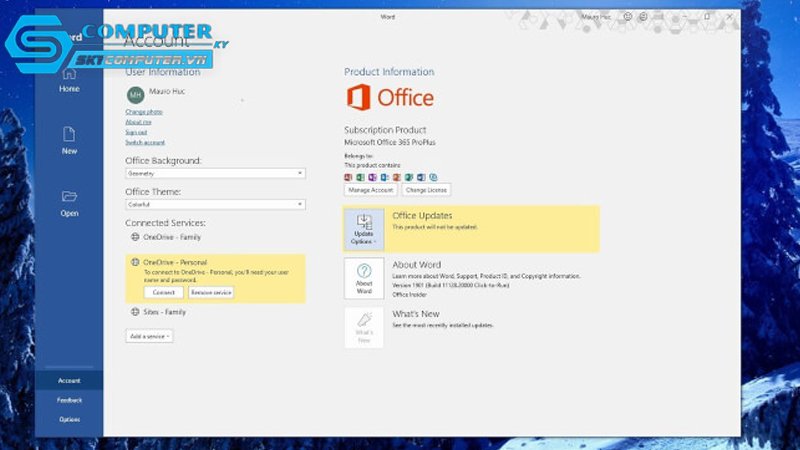Switch to the Account tab in sidebar
Viewport: 800px width, 450px height.
[69, 381]
